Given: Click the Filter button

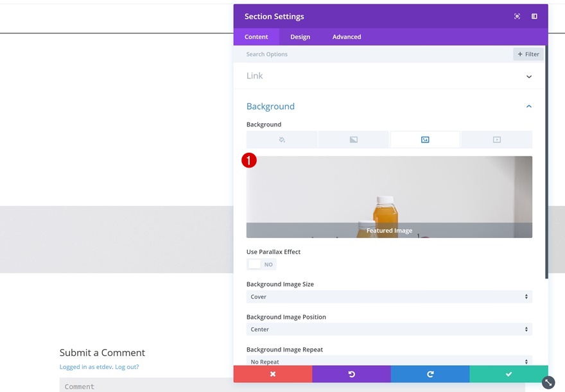Looking at the screenshot, I should pos(528,54).
